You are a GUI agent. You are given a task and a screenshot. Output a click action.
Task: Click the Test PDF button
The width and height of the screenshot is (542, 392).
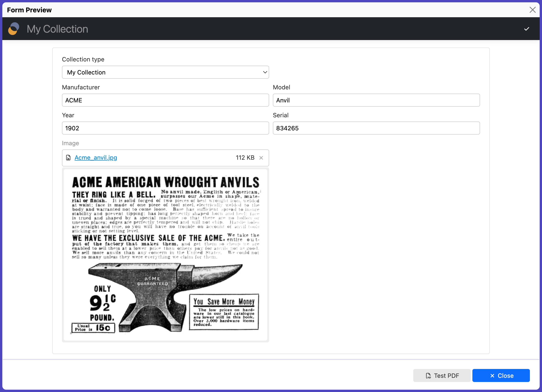442,375
